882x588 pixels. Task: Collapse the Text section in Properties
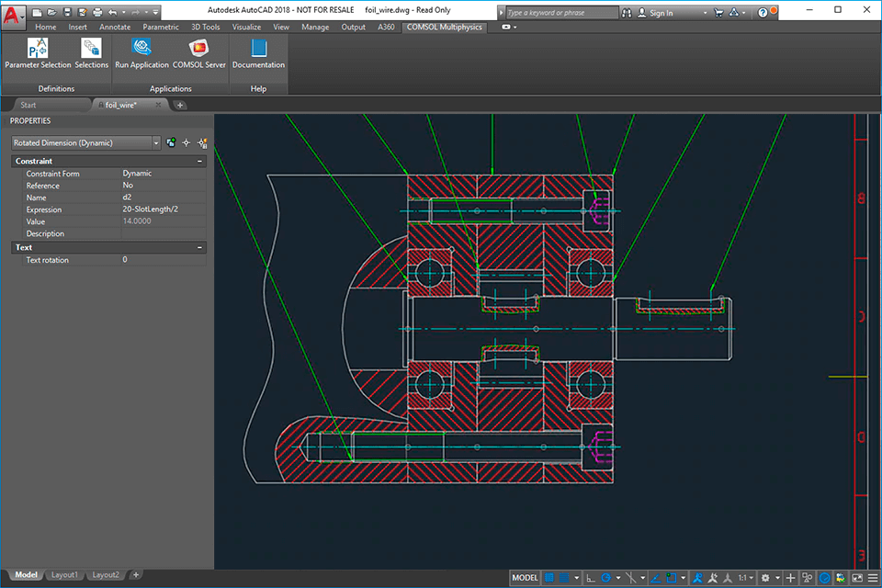(200, 246)
